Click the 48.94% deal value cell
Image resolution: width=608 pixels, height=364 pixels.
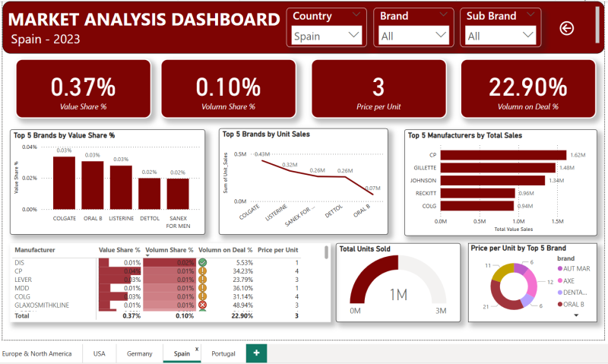(242, 305)
